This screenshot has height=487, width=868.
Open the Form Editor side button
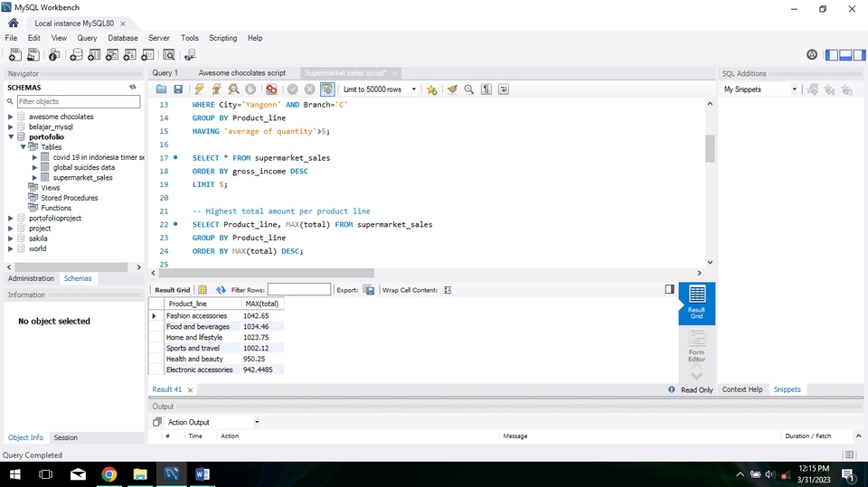click(x=696, y=346)
